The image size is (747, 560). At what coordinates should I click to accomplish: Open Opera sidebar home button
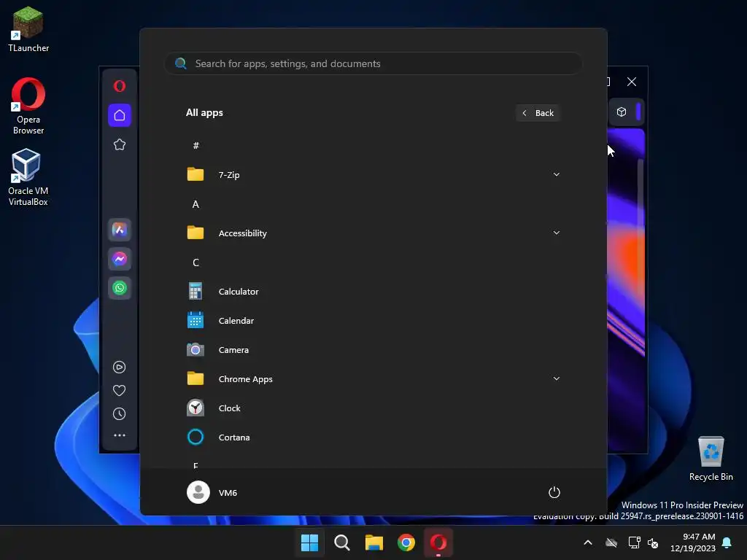[x=120, y=115]
